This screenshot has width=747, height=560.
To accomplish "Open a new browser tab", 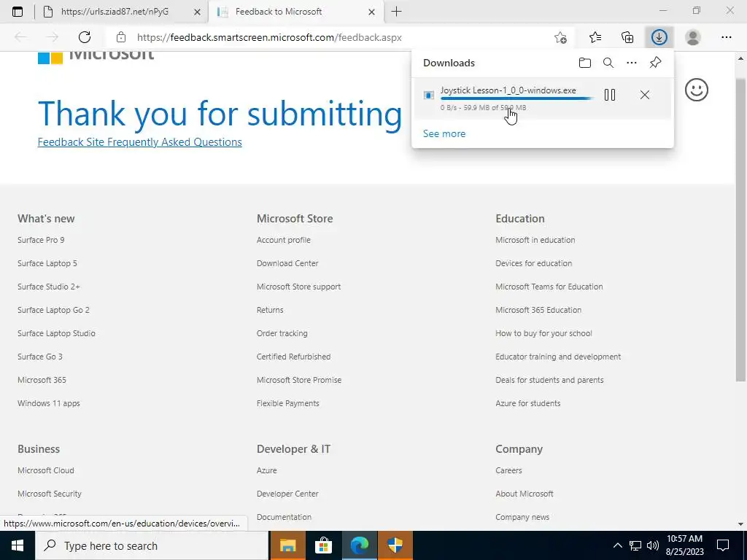I will point(396,12).
